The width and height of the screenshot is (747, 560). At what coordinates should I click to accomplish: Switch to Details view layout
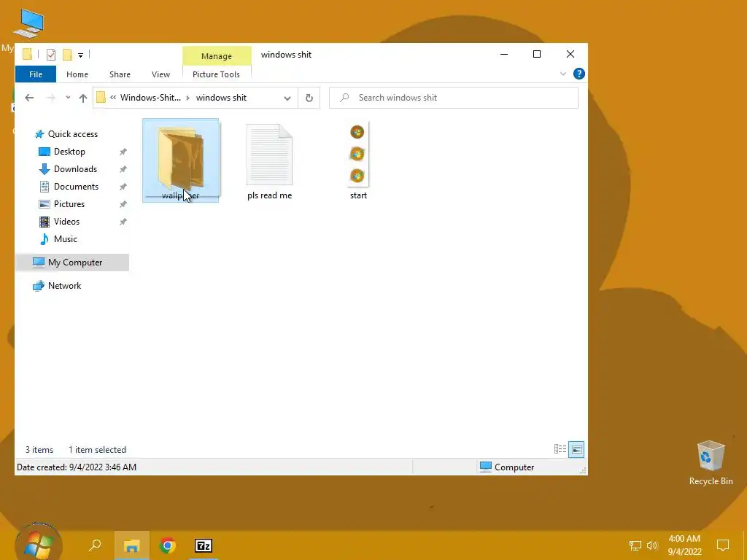click(x=560, y=449)
